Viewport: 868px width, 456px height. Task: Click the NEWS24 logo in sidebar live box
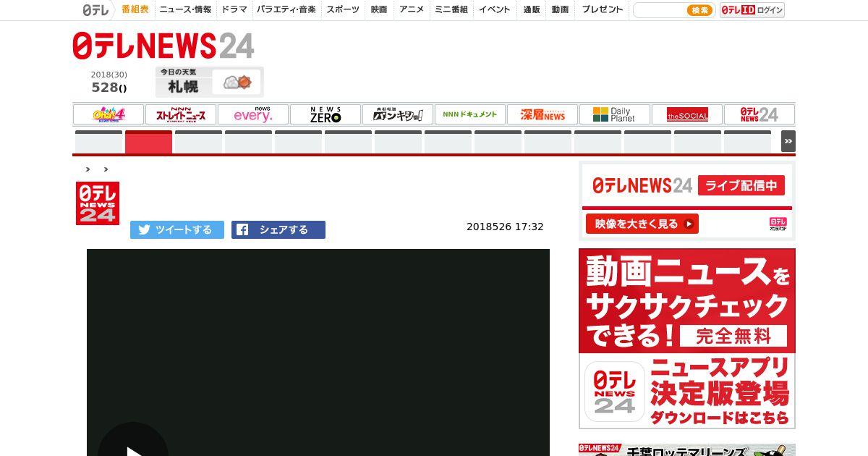tap(642, 185)
